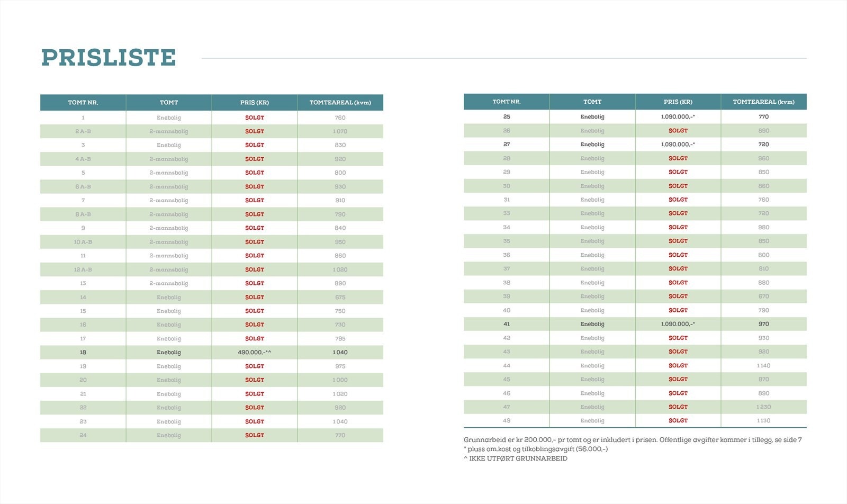The width and height of the screenshot is (847, 504).
Task: Select plot row 2 A-B
Action: (x=212, y=131)
